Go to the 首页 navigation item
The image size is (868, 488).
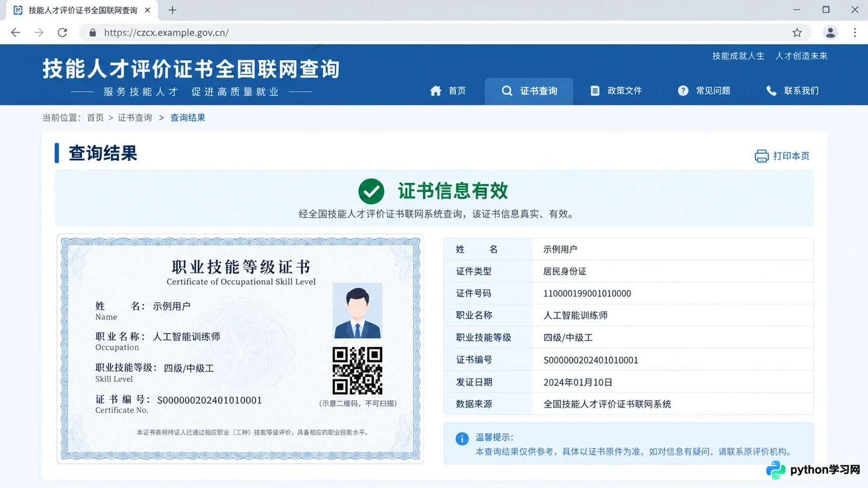tap(448, 90)
